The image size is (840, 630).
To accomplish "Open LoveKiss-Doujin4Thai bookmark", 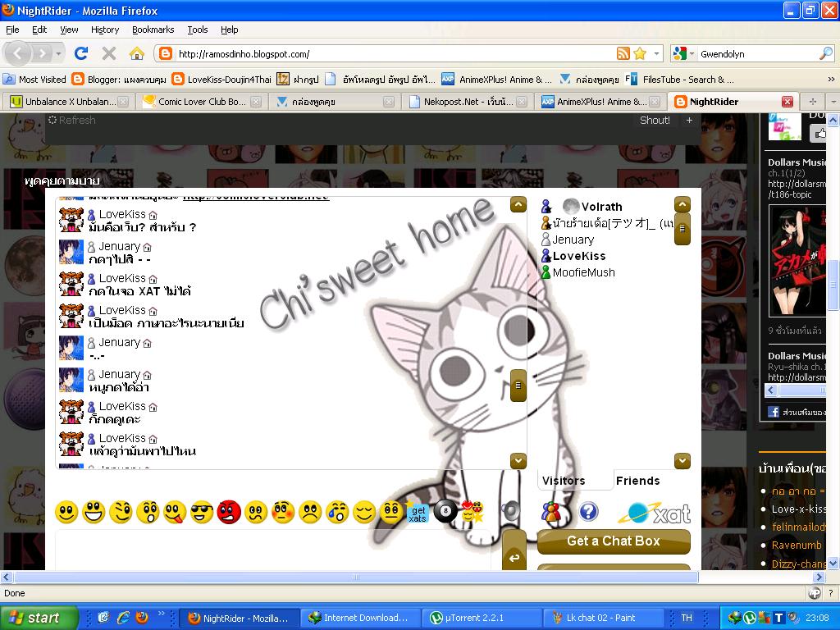I will point(221,80).
